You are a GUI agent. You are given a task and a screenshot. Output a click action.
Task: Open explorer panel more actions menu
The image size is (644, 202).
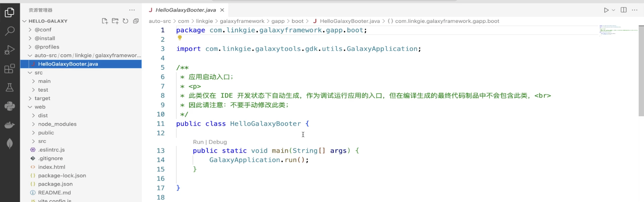click(x=132, y=10)
